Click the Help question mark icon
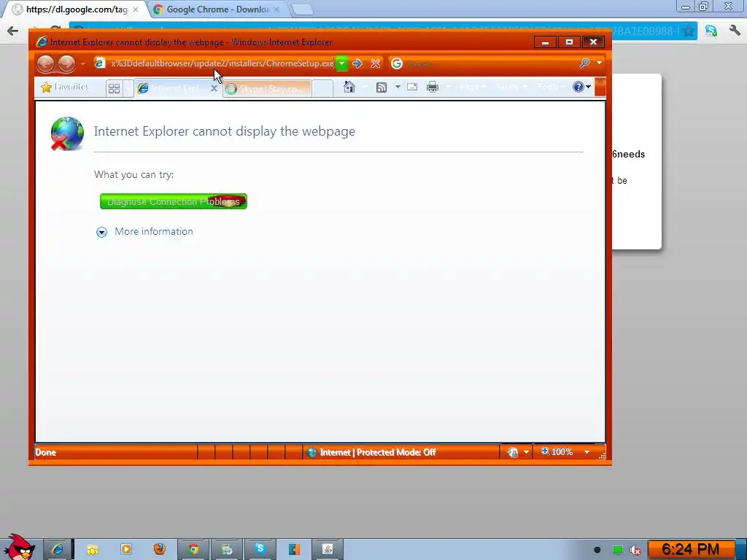The width and height of the screenshot is (747, 560). (x=578, y=87)
